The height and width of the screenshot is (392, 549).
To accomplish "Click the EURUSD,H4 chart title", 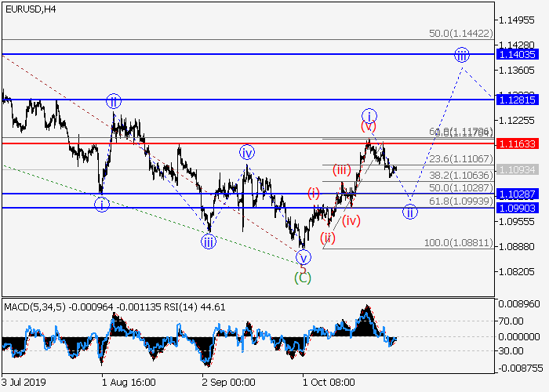I will (x=30, y=9).
